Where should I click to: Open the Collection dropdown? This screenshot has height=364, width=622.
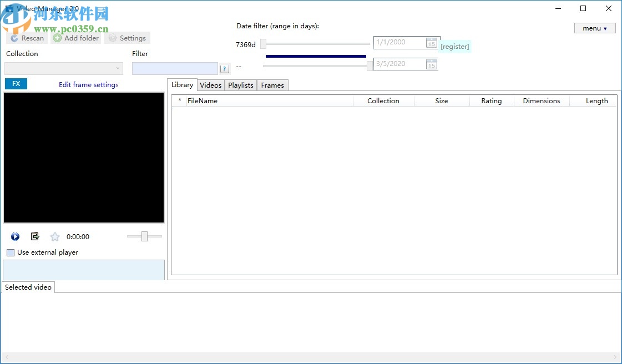pyautogui.click(x=118, y=68)
